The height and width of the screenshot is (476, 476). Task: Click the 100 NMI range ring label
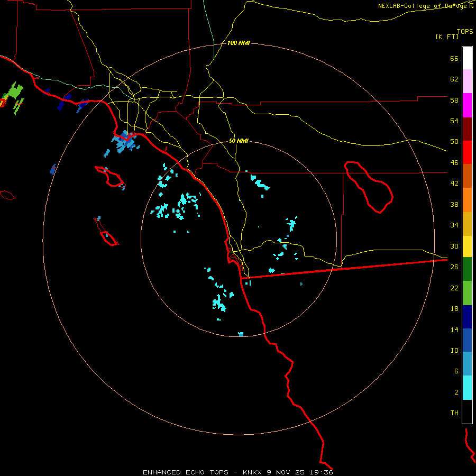coord(239,43)
